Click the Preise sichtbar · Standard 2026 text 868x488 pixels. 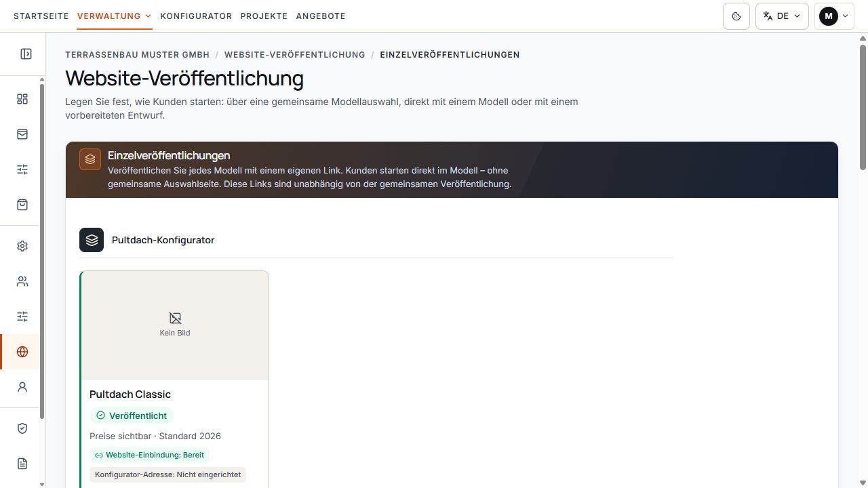[155, 436]
